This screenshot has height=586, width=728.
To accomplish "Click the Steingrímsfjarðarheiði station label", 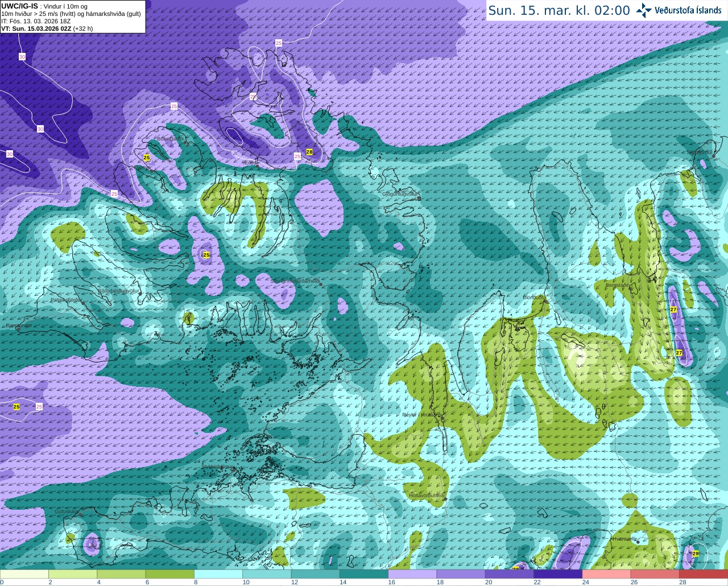I will pos(295,281).
